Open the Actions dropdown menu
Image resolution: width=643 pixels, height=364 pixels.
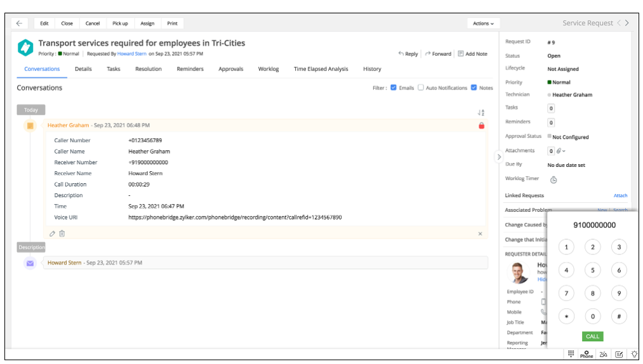tap(482, 23)
